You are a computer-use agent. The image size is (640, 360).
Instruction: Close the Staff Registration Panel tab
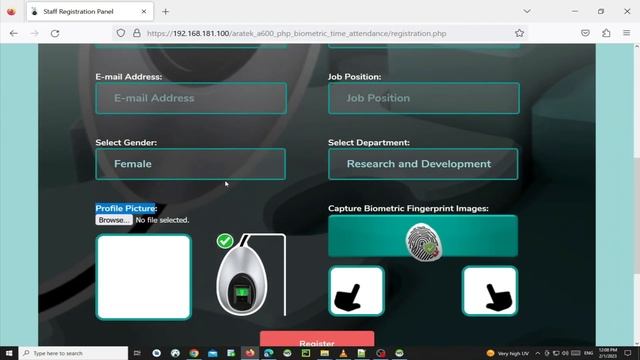click(144, 11)
